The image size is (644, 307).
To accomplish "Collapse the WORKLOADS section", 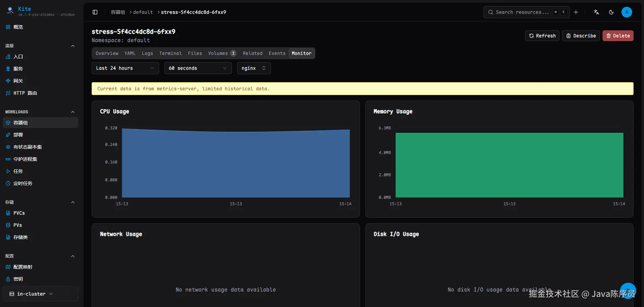I will (73, 112).
